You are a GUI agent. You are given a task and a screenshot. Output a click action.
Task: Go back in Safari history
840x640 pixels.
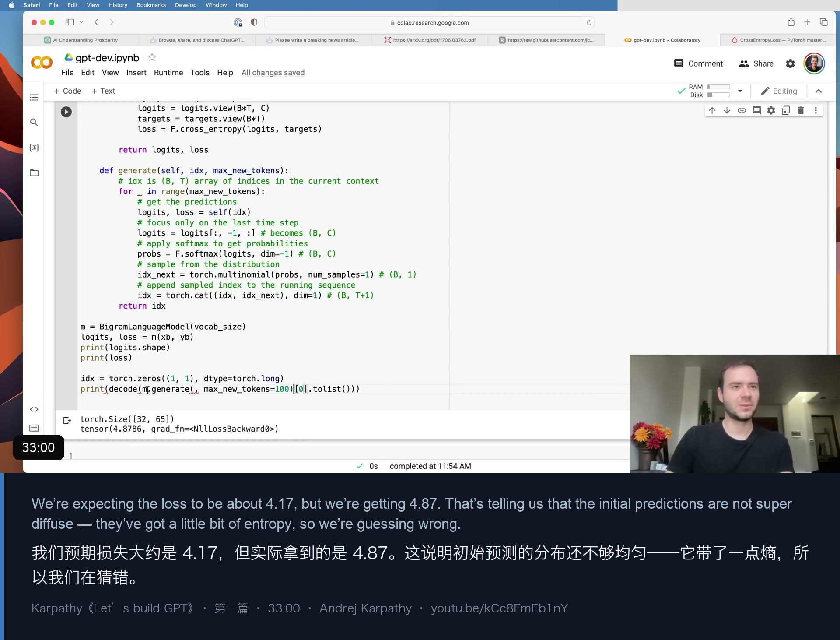[96, 22]
